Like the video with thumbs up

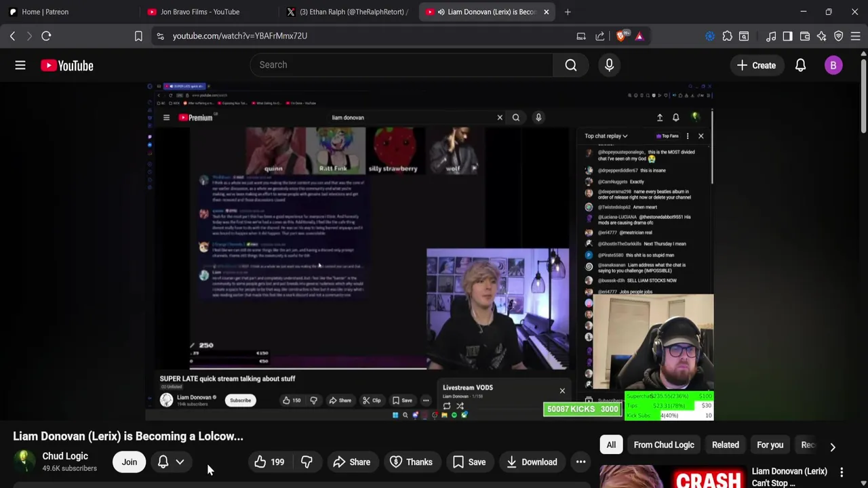(x=269, y=462)
